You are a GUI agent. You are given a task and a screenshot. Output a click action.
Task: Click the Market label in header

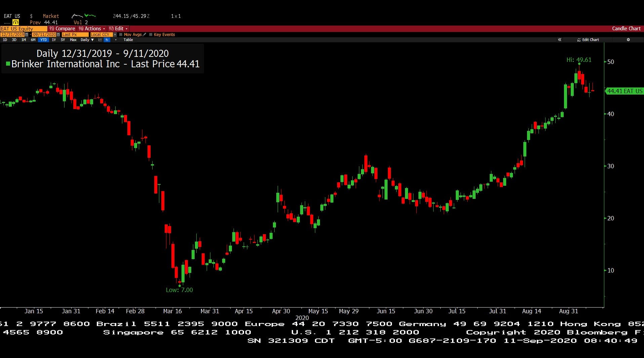51,16
